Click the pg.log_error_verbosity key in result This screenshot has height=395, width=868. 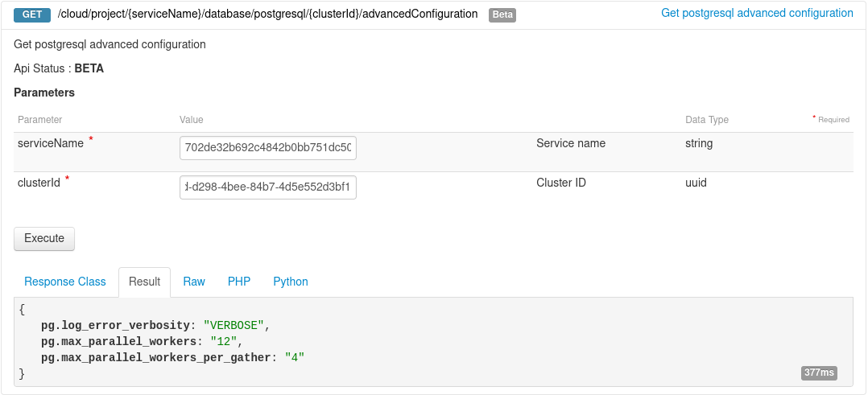coord(115,325)
